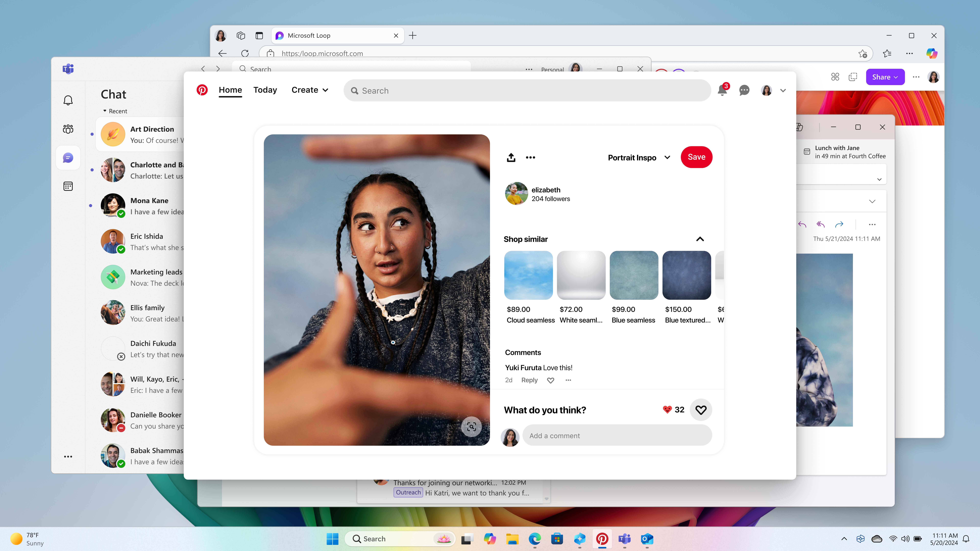This screenshot has width=980, height=551.
Task: Open pin more options ellipsis
Action: 530,157
